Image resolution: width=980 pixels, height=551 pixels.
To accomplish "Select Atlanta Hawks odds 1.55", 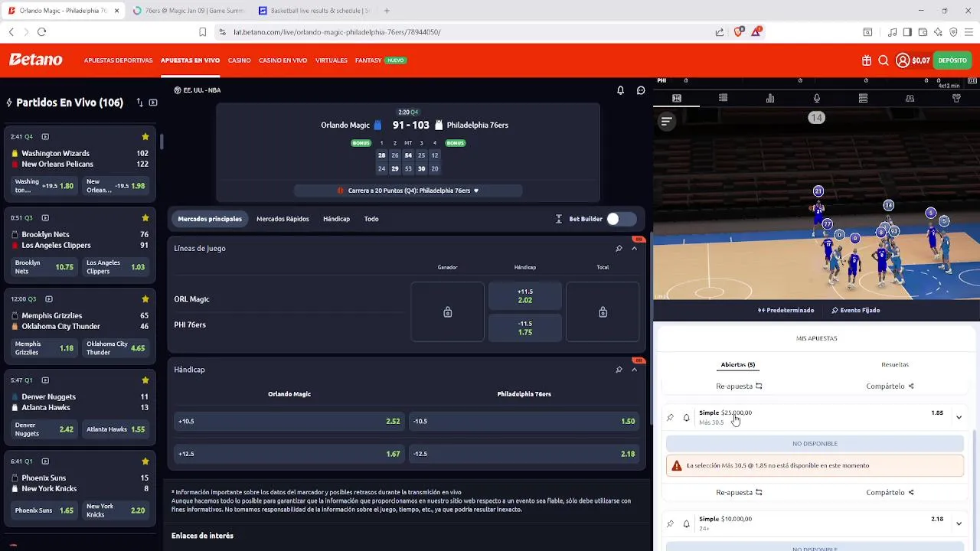I will [116, 429].
